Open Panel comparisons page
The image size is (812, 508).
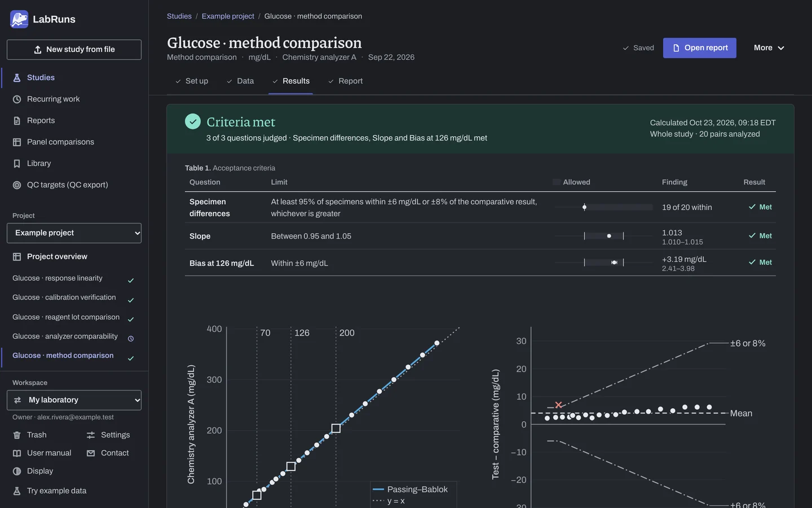[60, 142]
